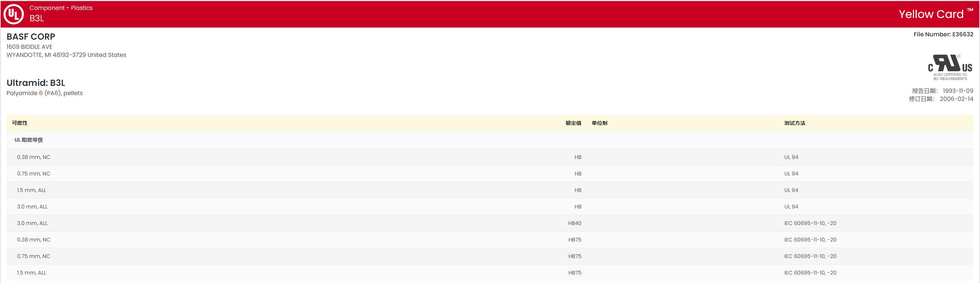Click the IEC 60695-11-10 method in HB40 row
Viewport: 980px width, 283px height.
click(x=810, y=223)
